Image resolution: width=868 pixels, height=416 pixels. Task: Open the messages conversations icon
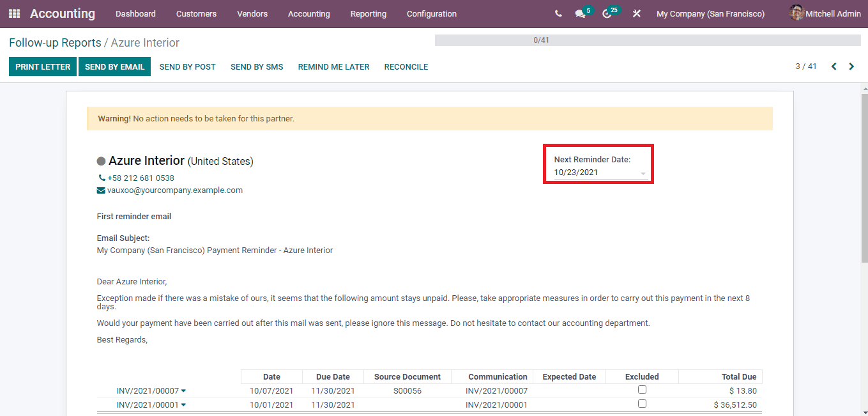tap(579, 13)
